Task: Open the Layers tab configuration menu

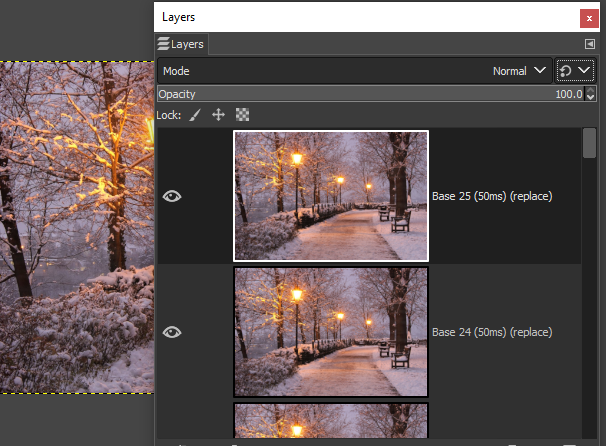Action: [x=589, y=44]
